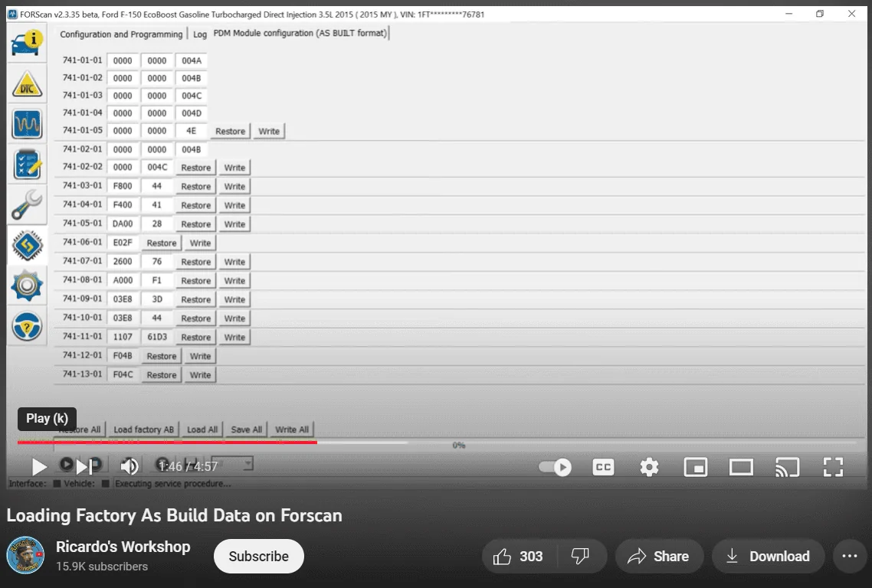Click the Save All button

[247, 430]
